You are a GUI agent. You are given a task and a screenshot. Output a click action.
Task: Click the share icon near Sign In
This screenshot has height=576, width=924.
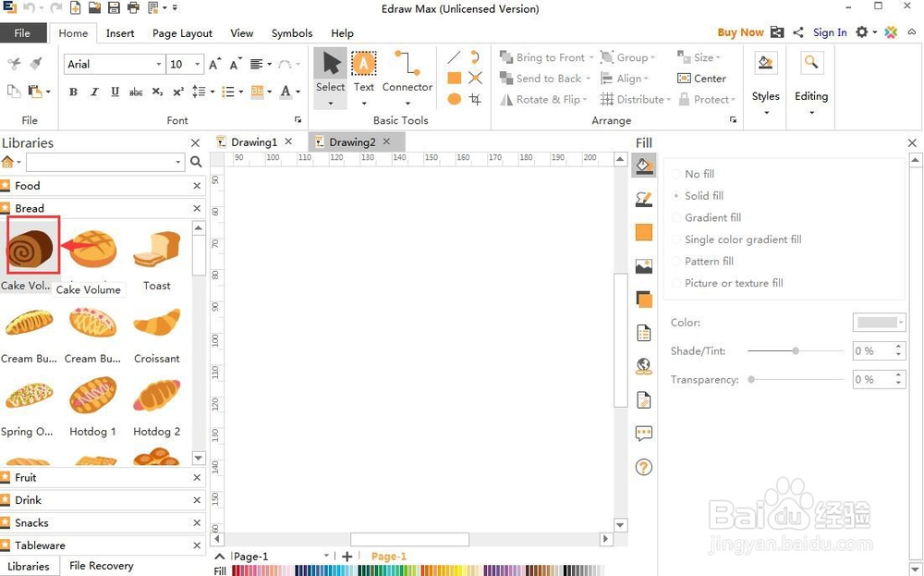point(798,32)
